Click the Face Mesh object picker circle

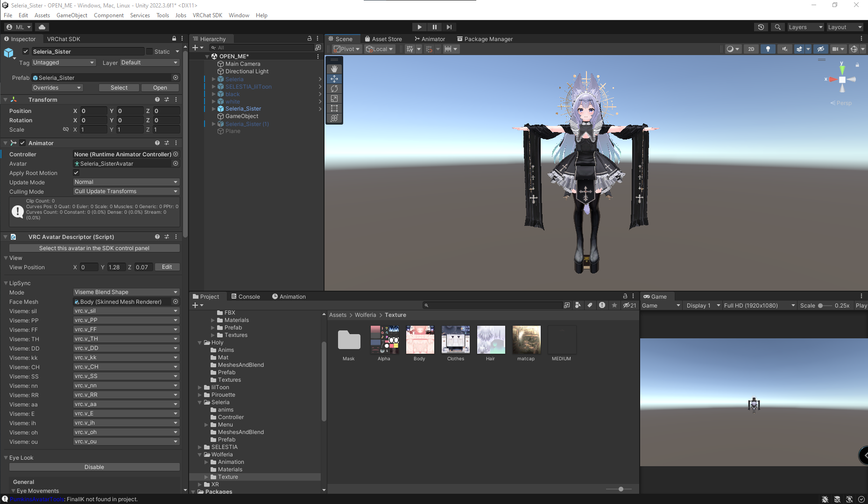pyautogui.click(x=176, y=302)
